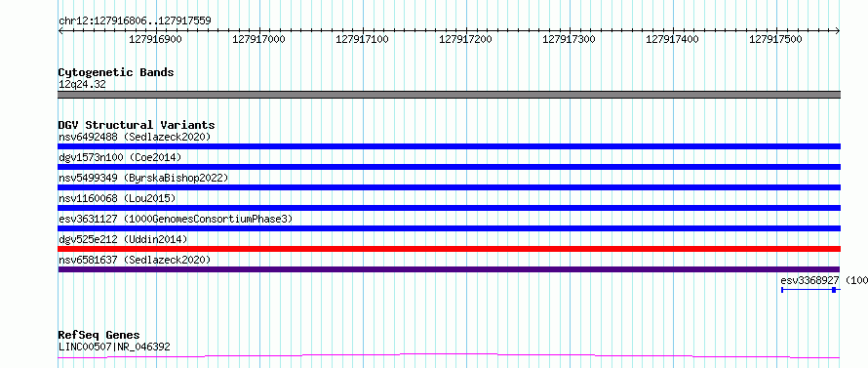Select the red dgv525e212 variant bar
Screen dimensions: 868x368
[449, 249]
